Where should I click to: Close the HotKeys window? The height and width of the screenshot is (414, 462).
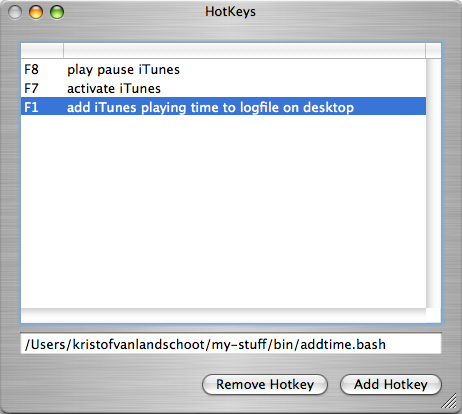15,12
